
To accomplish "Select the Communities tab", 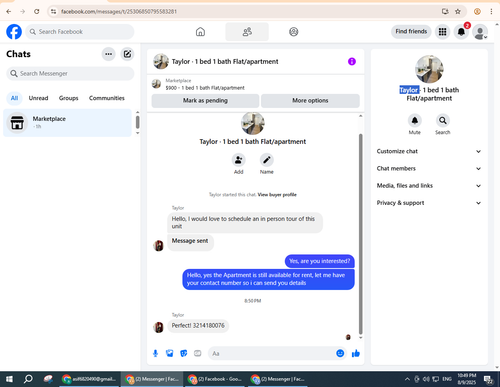I will 107,98.
